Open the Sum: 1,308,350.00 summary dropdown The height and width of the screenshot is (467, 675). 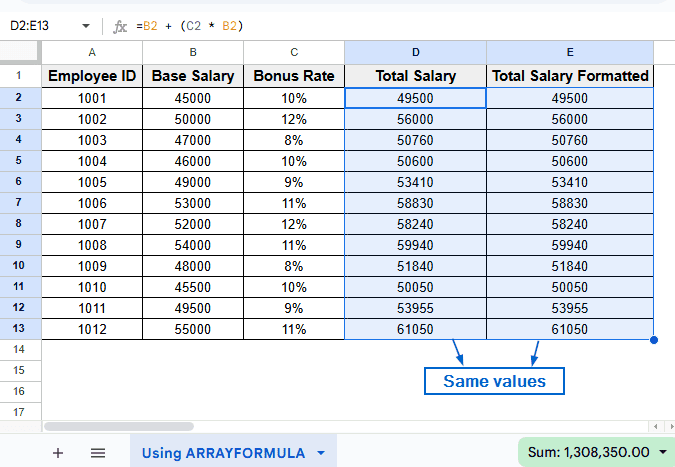point(597,452)
